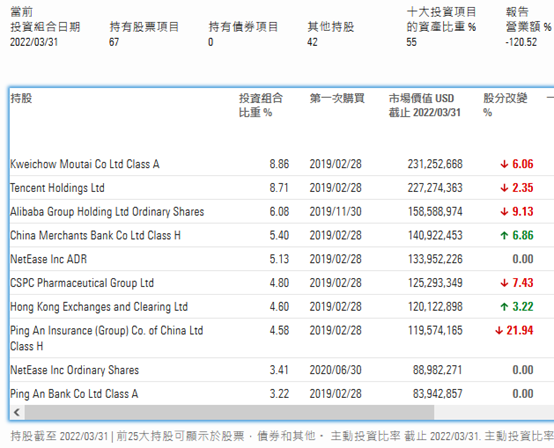This screenshot has width=554, height=448.
Task: Click the red down arrow beside 21.94
Action: point(499,330)
